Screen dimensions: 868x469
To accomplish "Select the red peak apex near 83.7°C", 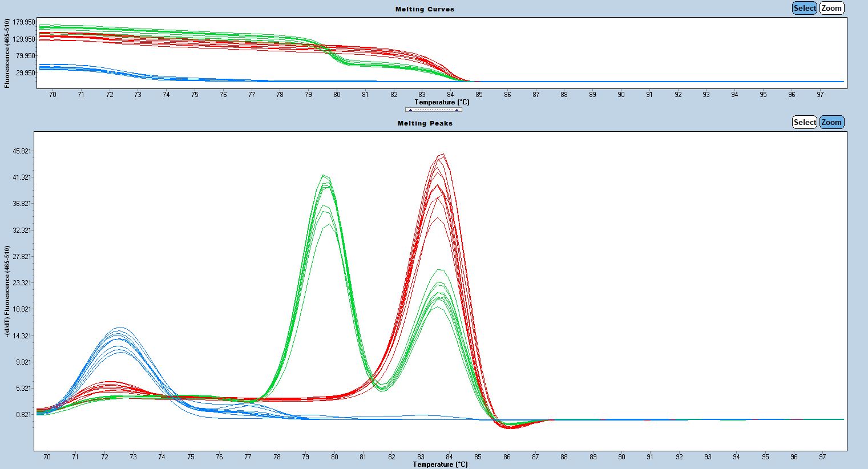I will click(441, 155).
